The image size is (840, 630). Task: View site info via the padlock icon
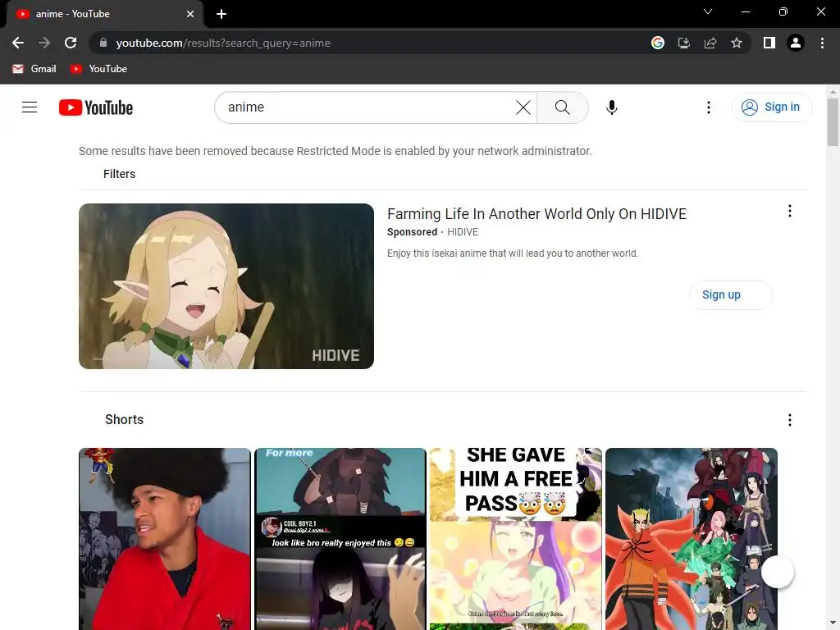103,43
